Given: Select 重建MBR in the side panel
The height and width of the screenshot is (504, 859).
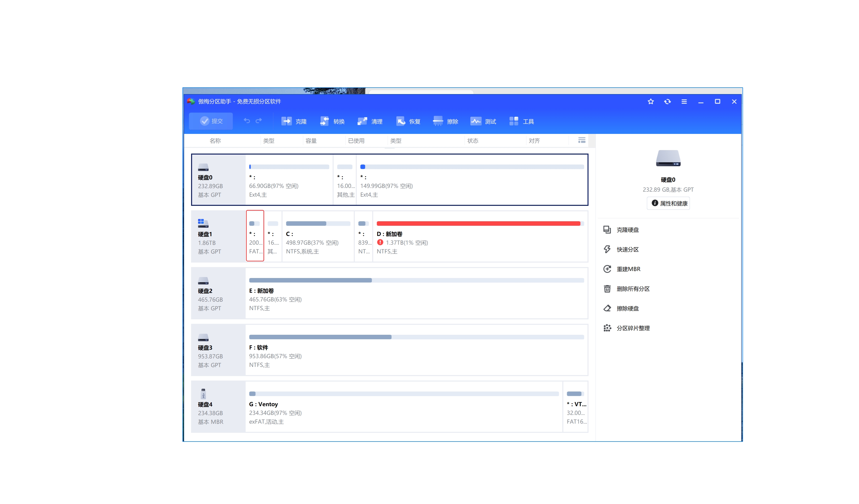Looking at the screenshot, I should (x=622, y=269).
